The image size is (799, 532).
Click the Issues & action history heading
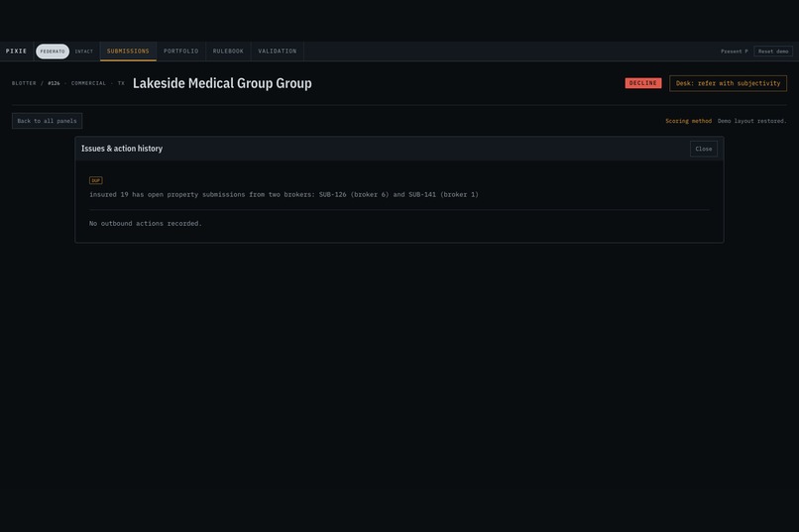[x=122, y=149]
